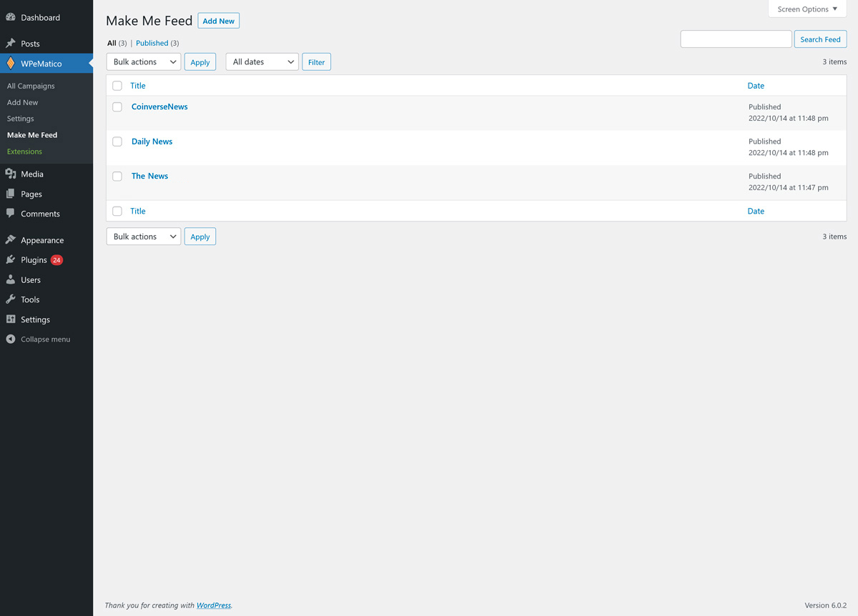Sort by Title column header at top

click(x=138, y=86)
